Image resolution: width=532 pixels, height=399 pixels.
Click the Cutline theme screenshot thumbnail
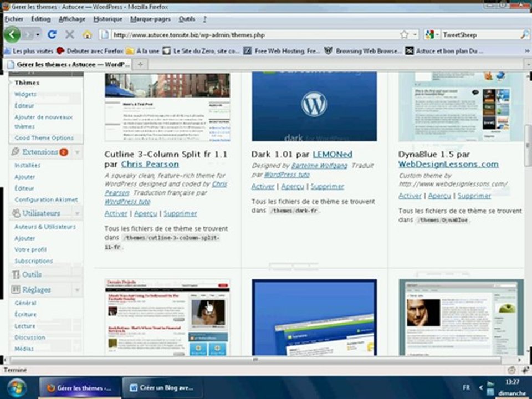(167, 107)
